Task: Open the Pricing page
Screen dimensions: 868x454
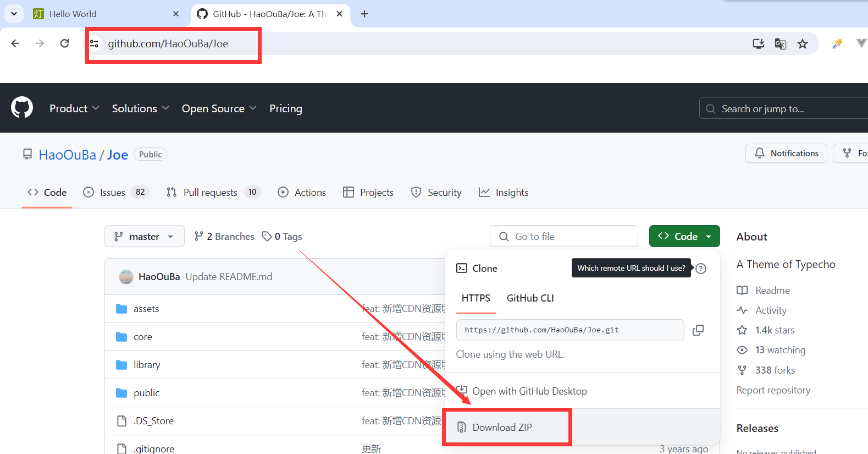Action: tap(286, 108)
